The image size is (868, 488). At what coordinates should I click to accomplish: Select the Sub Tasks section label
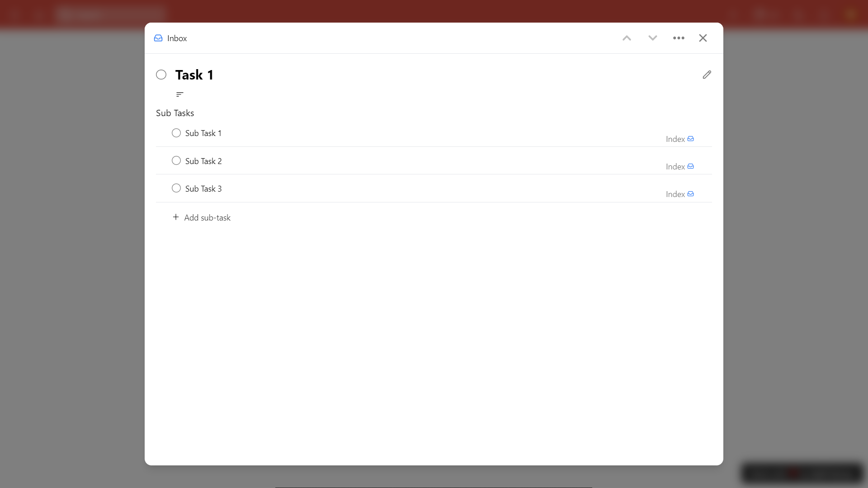175,113
